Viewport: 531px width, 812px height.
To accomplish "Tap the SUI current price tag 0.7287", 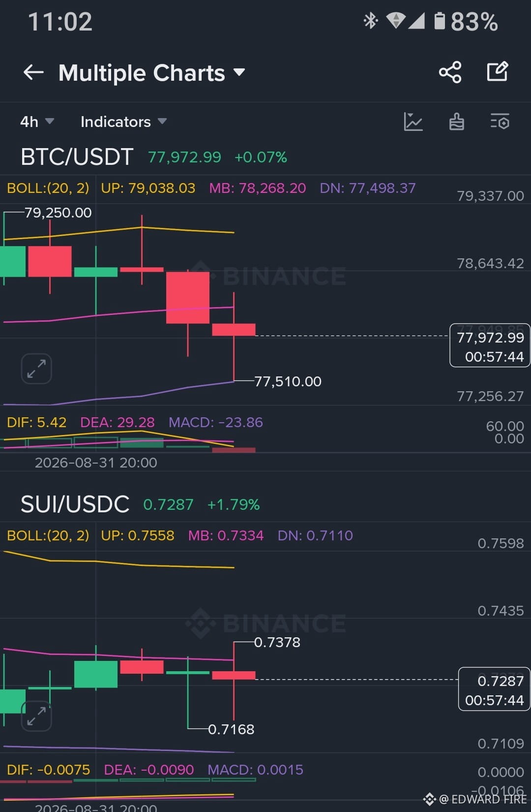I will click(x=494, y=689).
